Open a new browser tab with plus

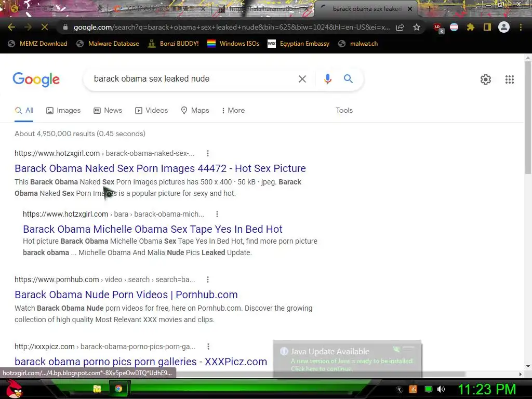click(429, 9)
